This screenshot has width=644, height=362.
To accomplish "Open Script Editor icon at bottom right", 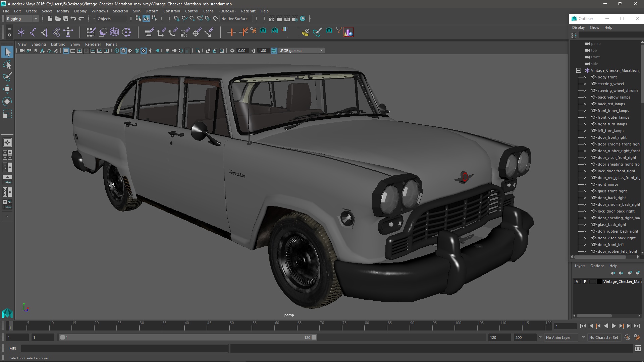I will click(638, 349).
